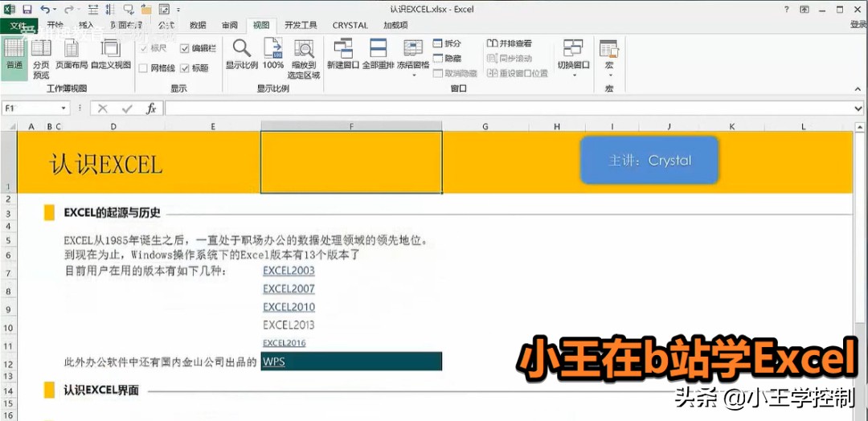
Task: Open the EXCEL2016 hyperlink
Action: [x=284, y=343]
